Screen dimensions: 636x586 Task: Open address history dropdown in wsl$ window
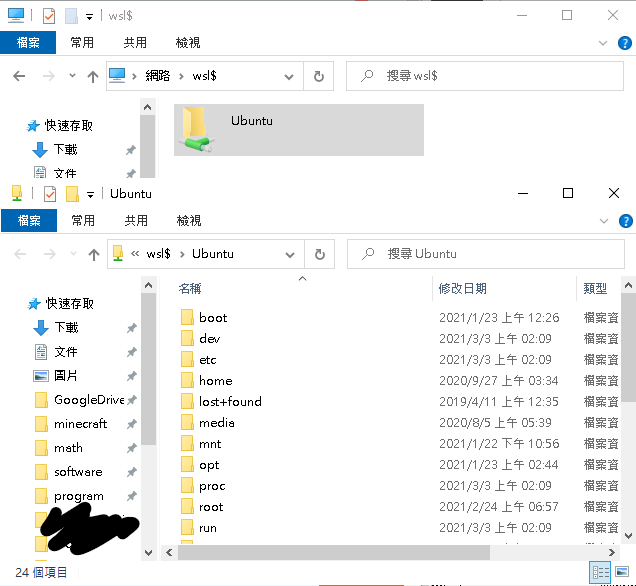[289, 76]
